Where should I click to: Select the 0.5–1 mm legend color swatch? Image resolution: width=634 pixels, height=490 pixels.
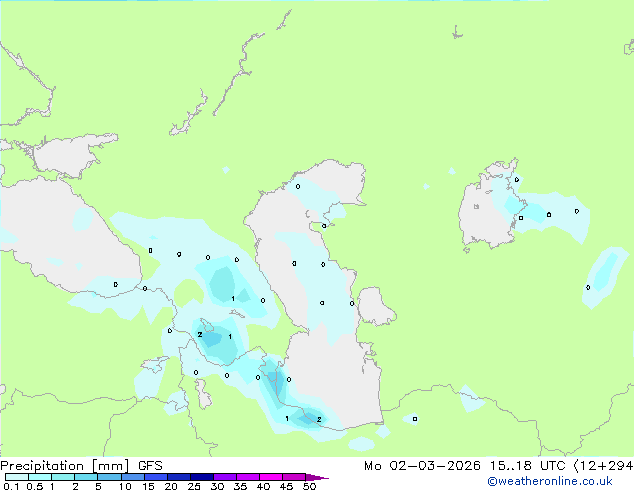pyautogui.click(x=40, y=477)
